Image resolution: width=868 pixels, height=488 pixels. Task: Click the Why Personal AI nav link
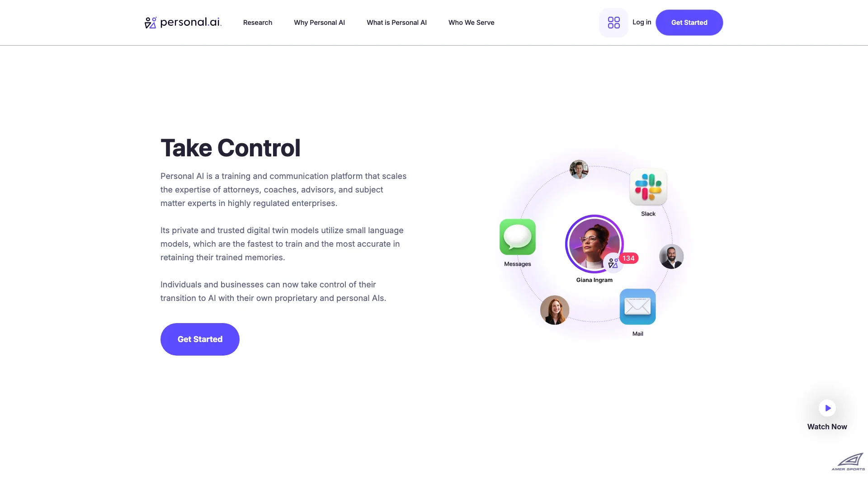(319, 22)
